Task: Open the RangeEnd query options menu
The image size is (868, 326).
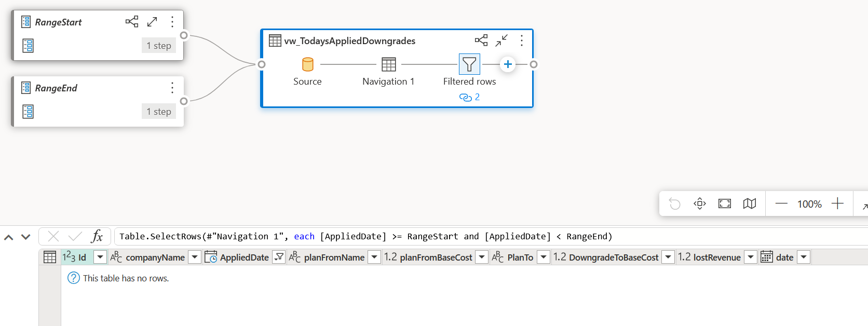Action: (172, 88)
